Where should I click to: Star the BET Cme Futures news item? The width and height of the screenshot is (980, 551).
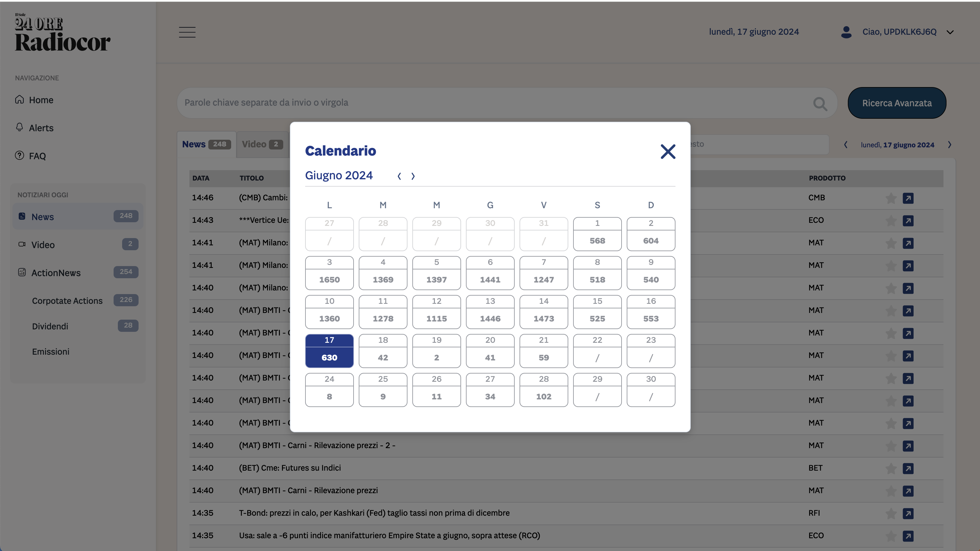pyautogui.click(x=891, y=469)
